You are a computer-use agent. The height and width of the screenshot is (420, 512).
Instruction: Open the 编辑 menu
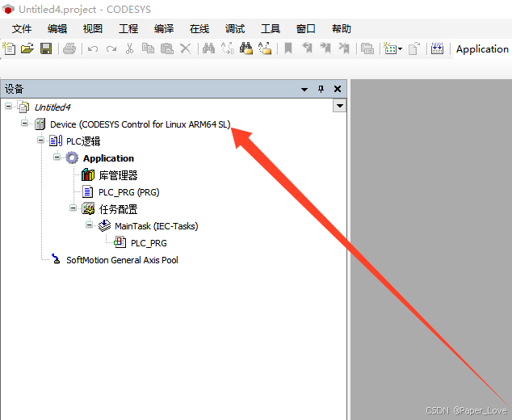pos(57,29)
